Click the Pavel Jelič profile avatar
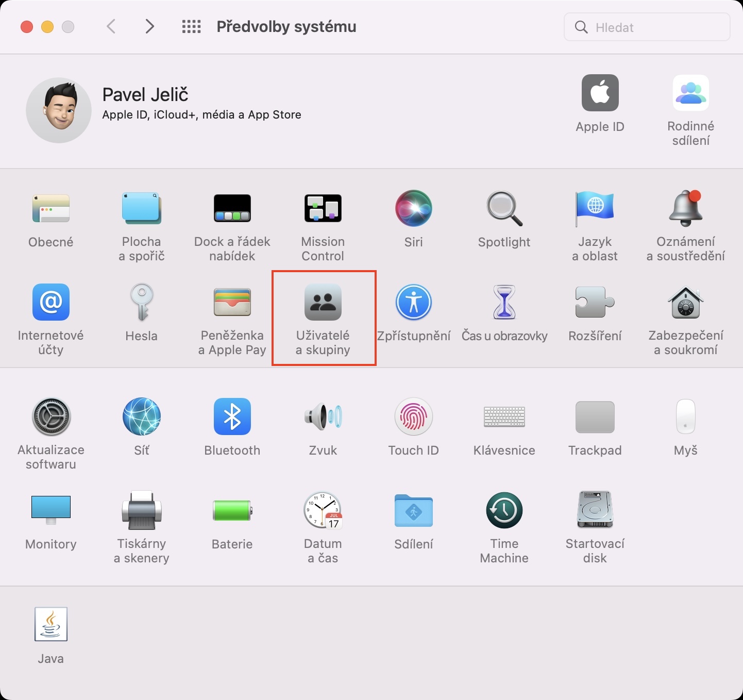The image size is (743, 700). [x=59, y=110]
